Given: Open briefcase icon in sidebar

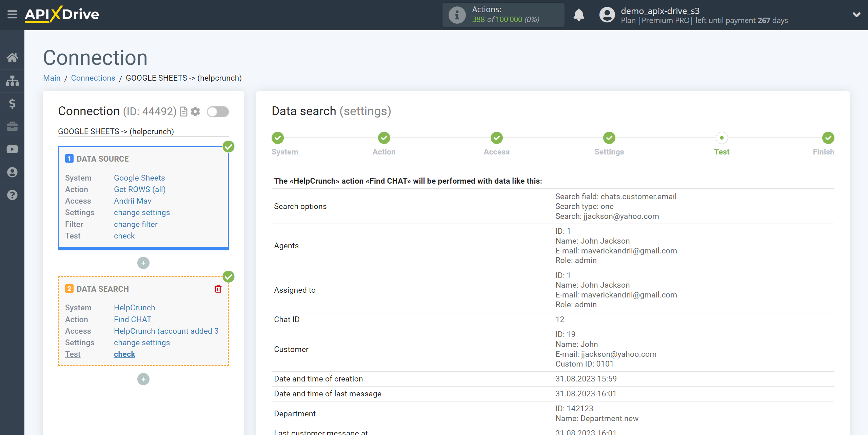Looking at the screenshot, I should coord(12,126).
